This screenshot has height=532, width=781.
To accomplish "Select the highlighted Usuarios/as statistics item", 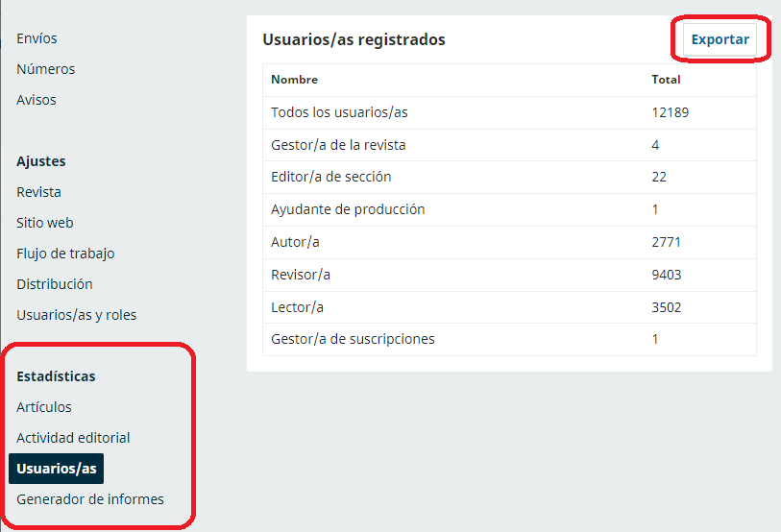I will point(56,469).
